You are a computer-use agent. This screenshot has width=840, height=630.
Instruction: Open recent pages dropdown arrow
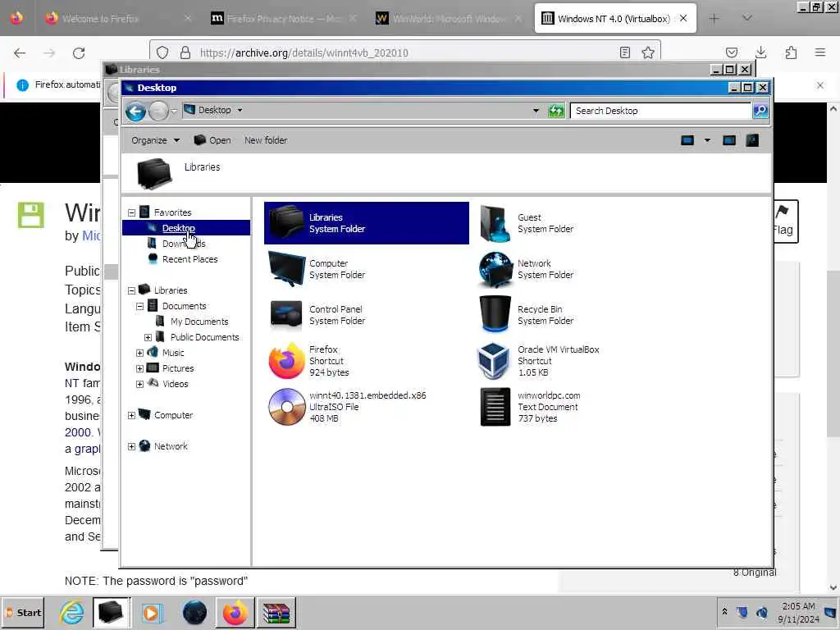(x=174, y=111)
